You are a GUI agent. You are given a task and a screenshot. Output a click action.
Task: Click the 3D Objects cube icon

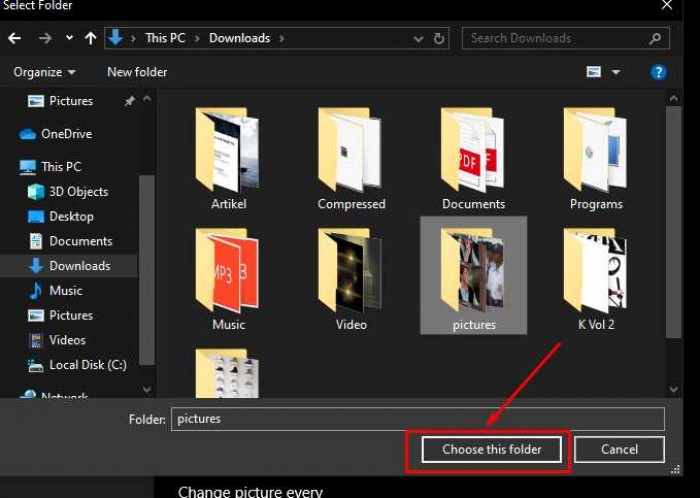pos(36,192)
